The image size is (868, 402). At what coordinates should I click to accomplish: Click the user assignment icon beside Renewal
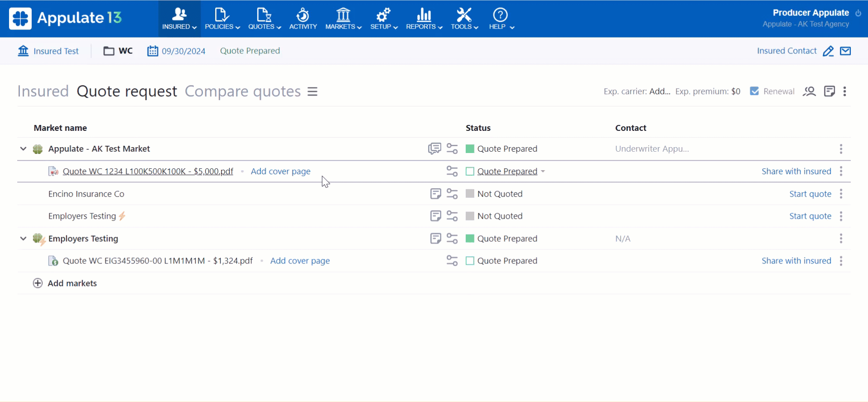809,91
